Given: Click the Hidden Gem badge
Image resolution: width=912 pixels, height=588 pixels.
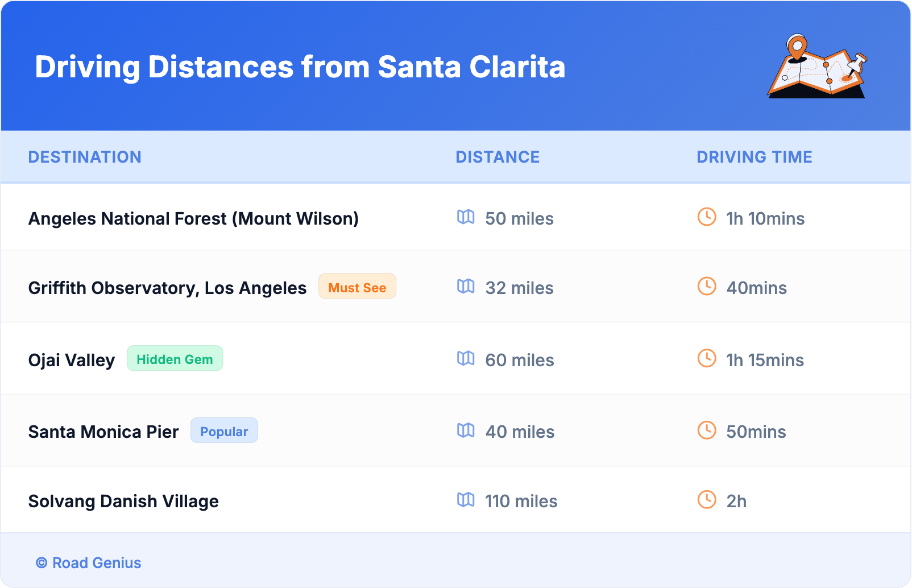Looking at the screenshot, I should (x=175, y=359).
